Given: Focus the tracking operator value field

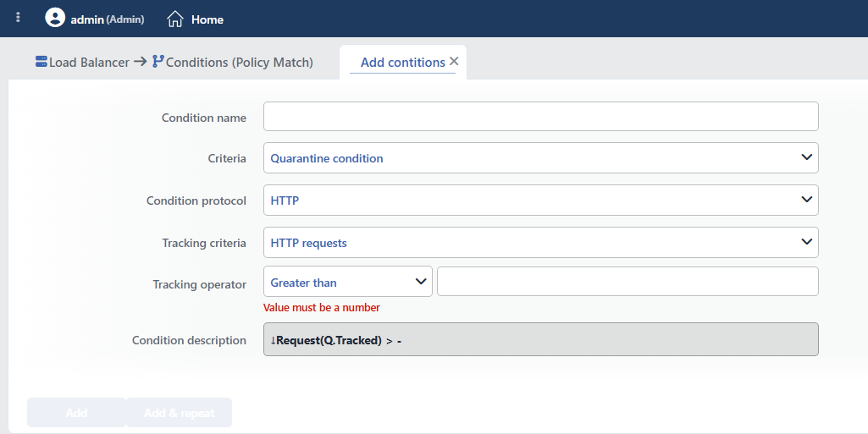Looking at the screenshot, I should click(628, 282).
